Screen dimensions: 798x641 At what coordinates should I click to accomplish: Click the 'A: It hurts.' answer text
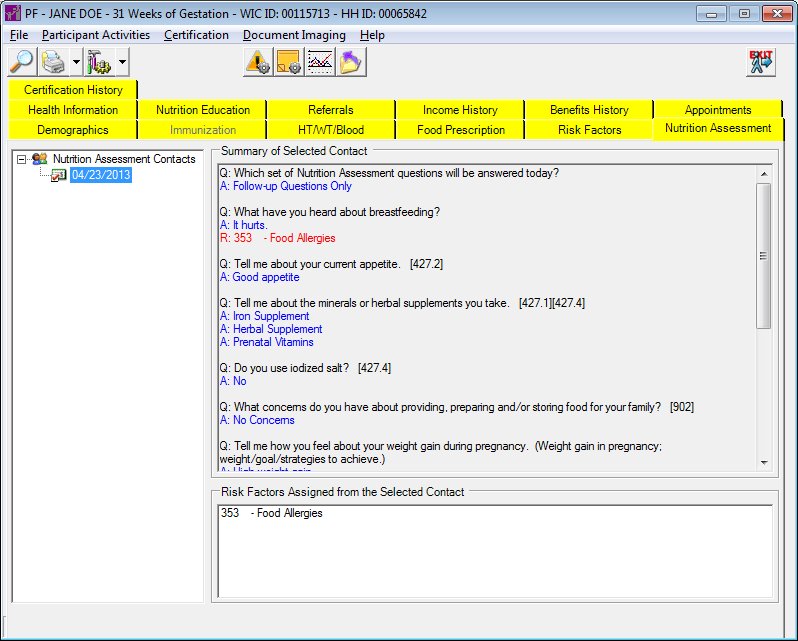(x=243, y=225)
